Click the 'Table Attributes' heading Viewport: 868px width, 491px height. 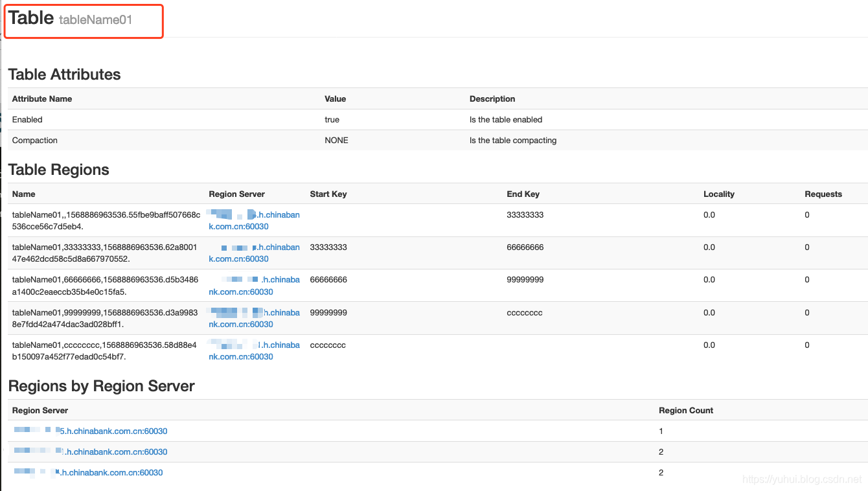[x=64, y=74]
